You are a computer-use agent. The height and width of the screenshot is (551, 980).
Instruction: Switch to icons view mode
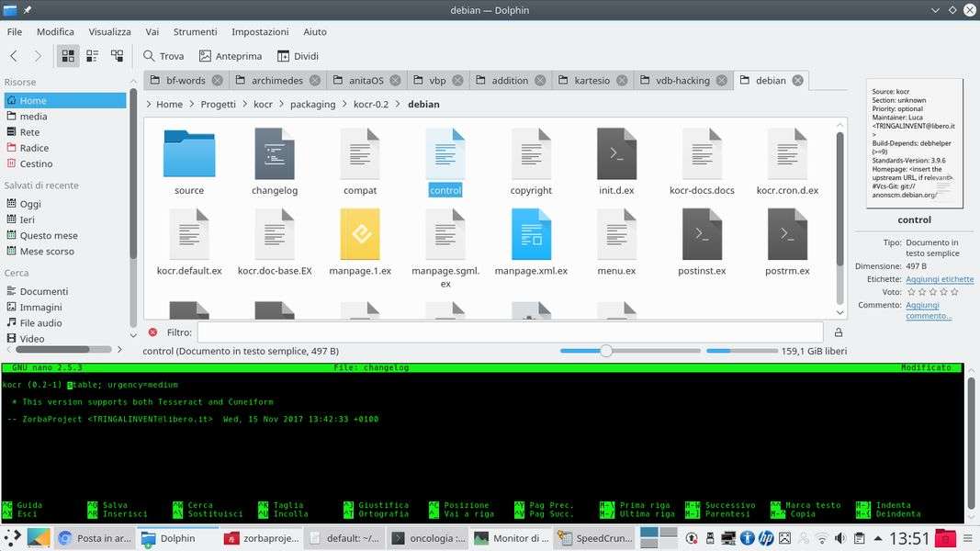[x=68, y=56]
